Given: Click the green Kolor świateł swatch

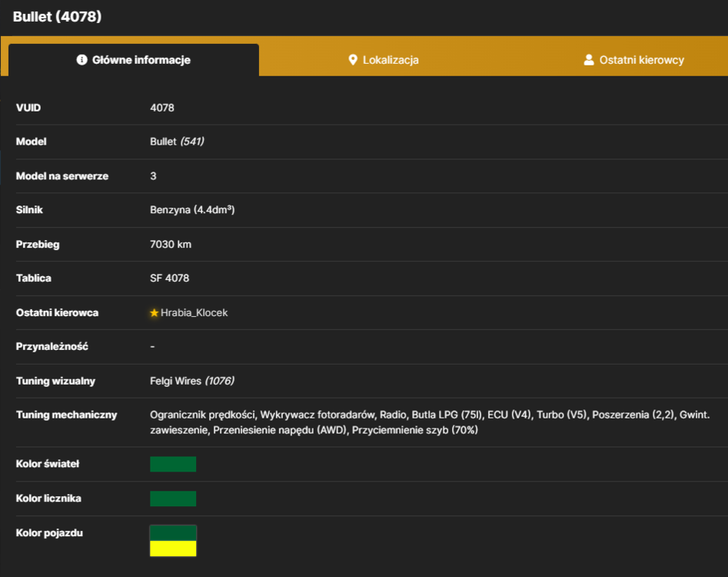Looking at the screenshot, I should click(173, 464).
